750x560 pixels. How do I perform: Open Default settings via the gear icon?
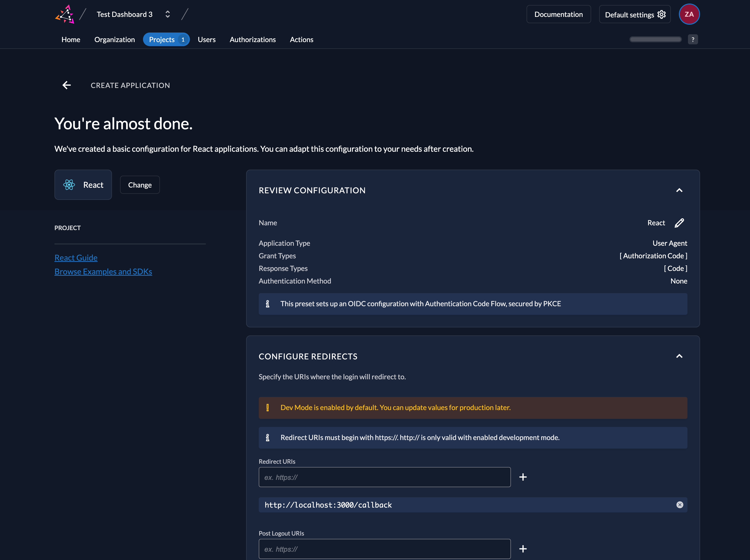click(x=661, y=14)
